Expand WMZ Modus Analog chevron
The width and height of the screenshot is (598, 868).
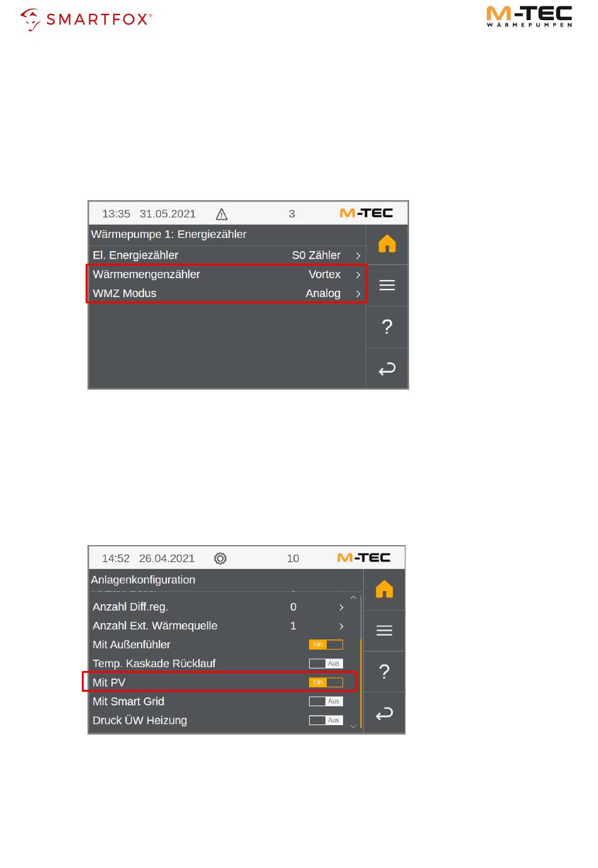click(358, 293)
